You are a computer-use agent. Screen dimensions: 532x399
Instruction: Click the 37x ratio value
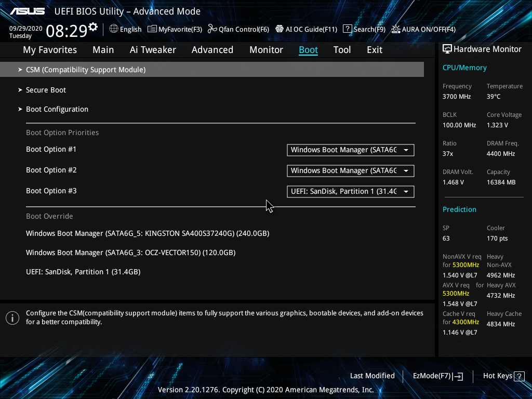click(x=448, y=154)
